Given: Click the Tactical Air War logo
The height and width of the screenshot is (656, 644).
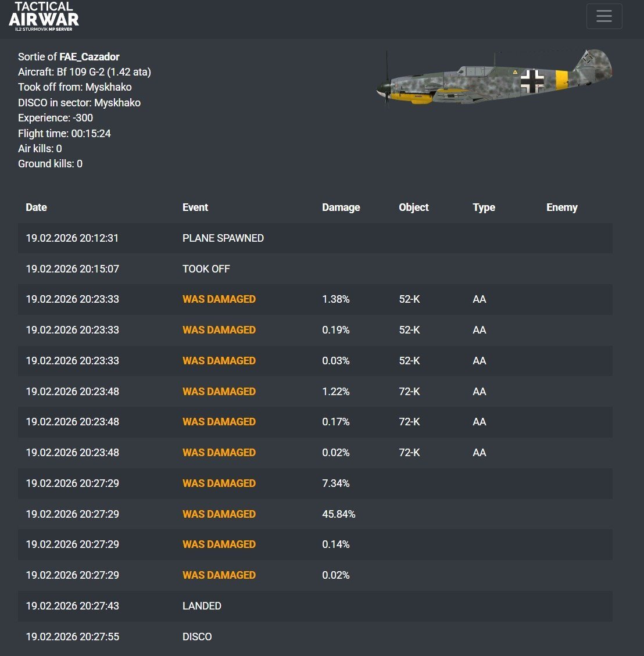Looking at the screenshot, I should pyautogui.click(x=44, y=16).
